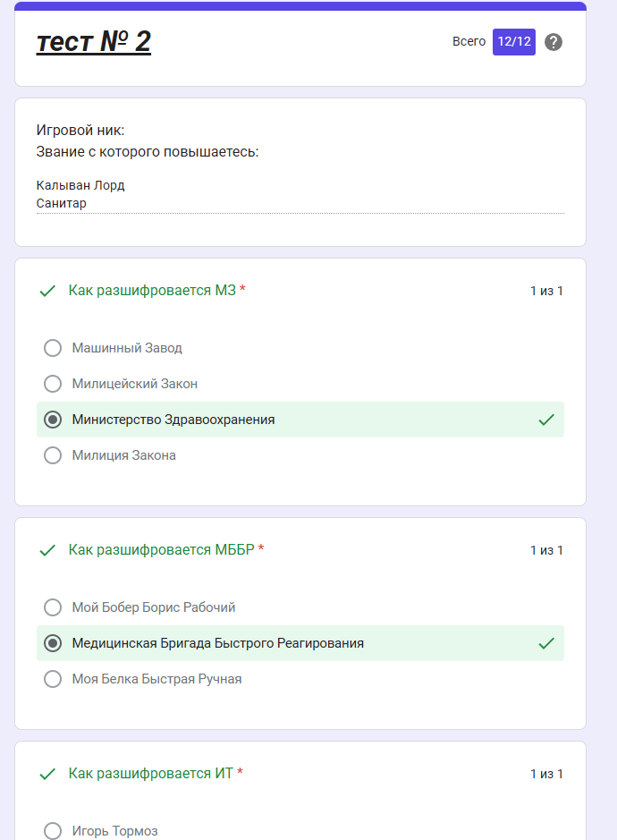The image size is (617, 840).
Task: Click checkmark in Медицинская Бригада answer row
Action: (x=546, y=643)
